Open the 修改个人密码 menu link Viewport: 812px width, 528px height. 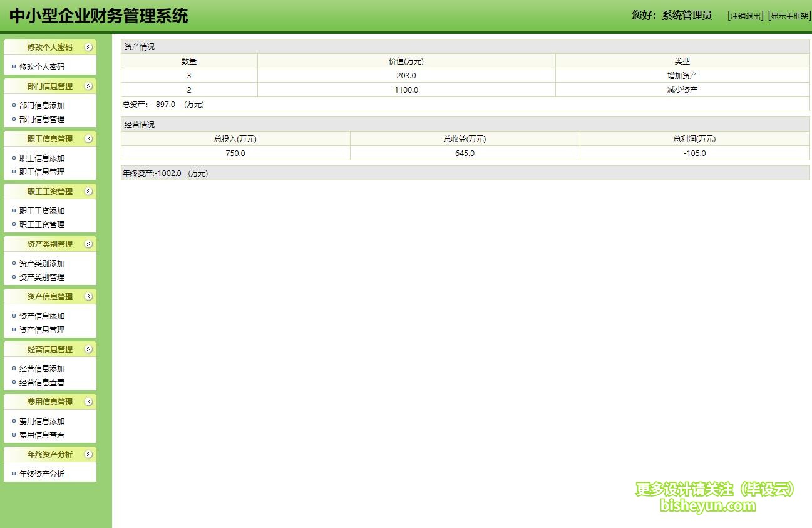point(42,66)
